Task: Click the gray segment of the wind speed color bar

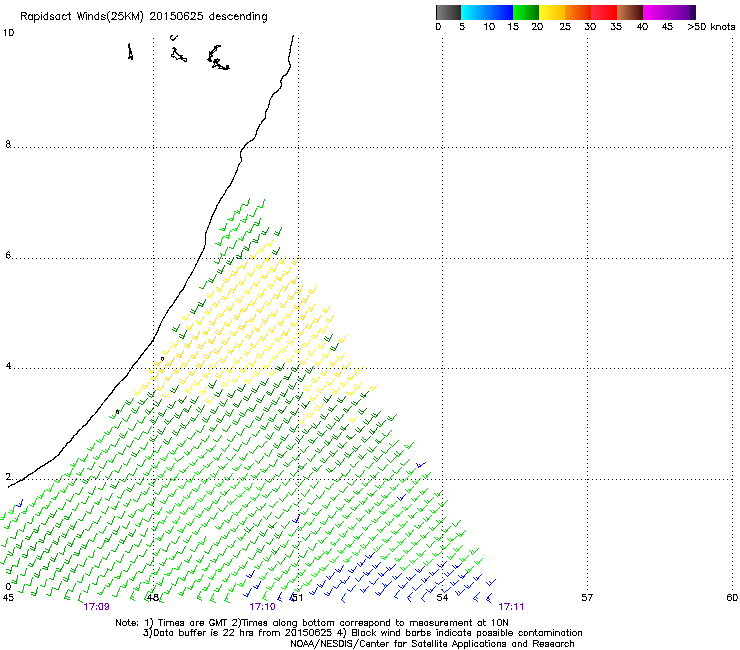Action: click(x=448, y=12)
